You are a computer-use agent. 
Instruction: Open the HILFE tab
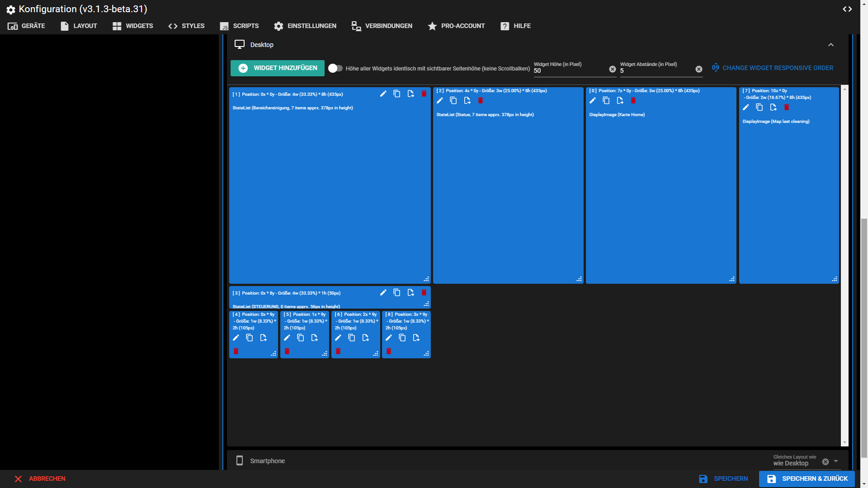pos(515,26)
